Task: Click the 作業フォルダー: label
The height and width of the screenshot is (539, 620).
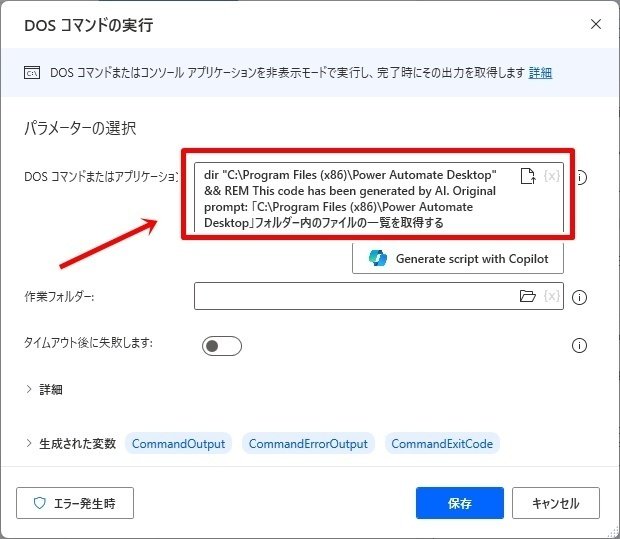Action: point(59,296)
